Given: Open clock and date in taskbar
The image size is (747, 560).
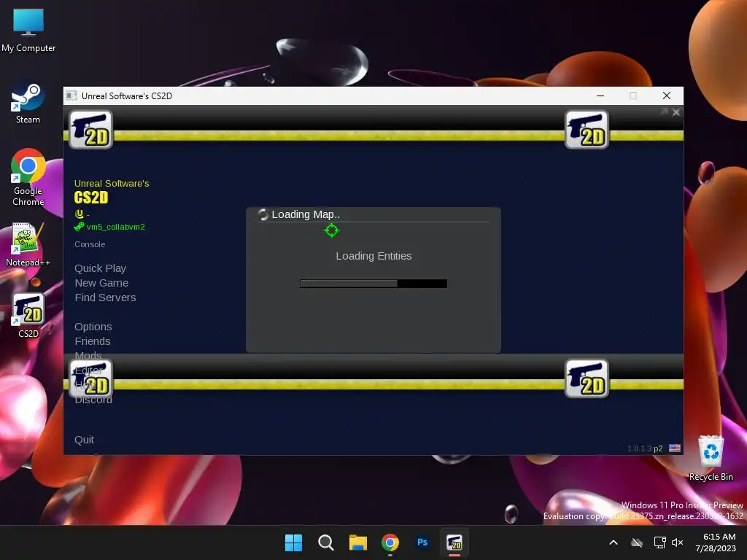Looking at the screenshot, I should pyautogui.click(x=716, y=542).
